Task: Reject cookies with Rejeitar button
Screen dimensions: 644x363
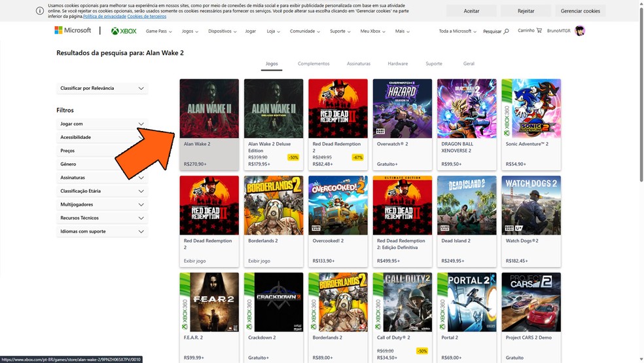Action: (526, 11)
